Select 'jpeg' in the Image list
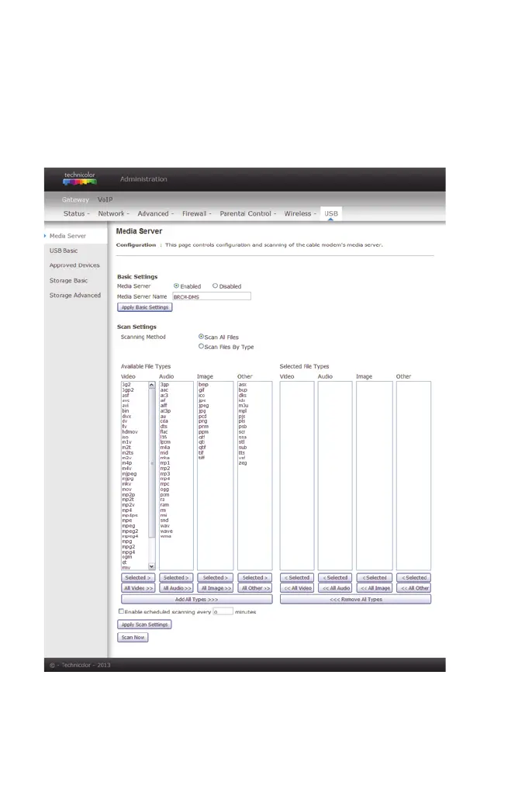Viewport: 532px width, 796px height. point(203,406)
